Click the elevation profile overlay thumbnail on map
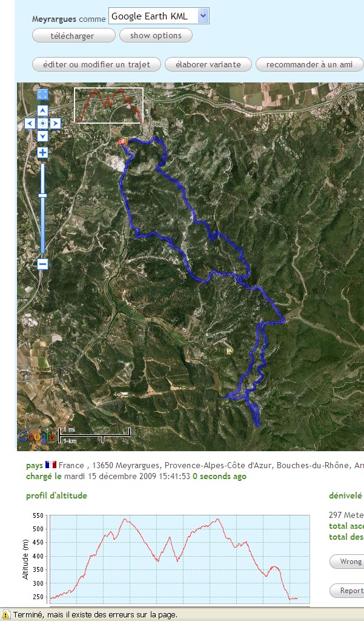The width and height of the screenshot is (364, 621). pos(109,106)
